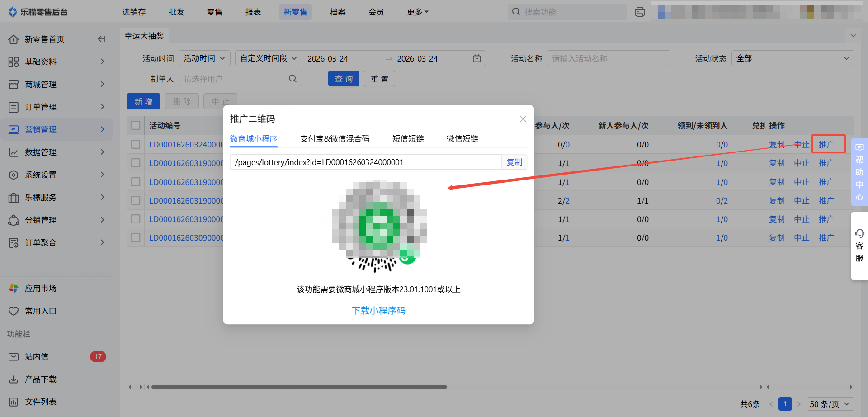868x417 pixels.
Task: Click the 分销管理 icon
Action: [14, 220]
